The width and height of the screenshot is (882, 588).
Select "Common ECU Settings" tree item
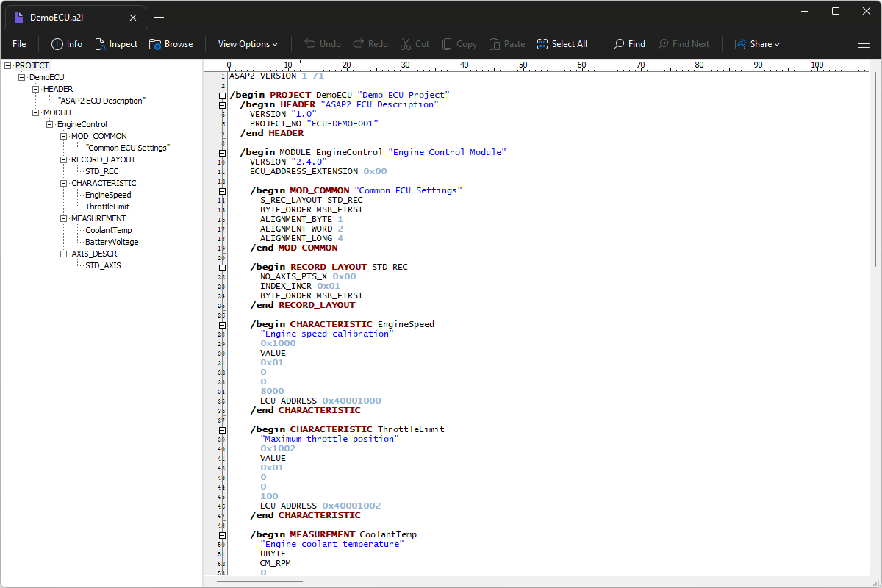pos(128,148)
